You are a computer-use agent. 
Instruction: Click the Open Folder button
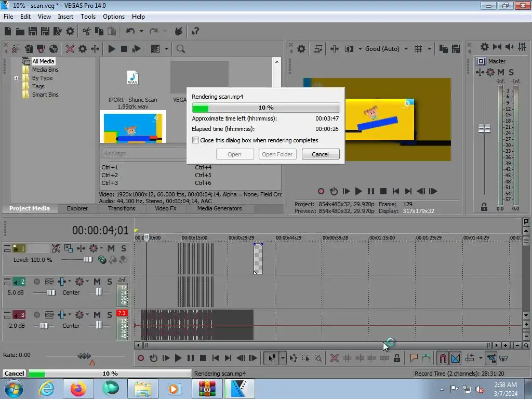pyautogui.click(x=277, y=154)
